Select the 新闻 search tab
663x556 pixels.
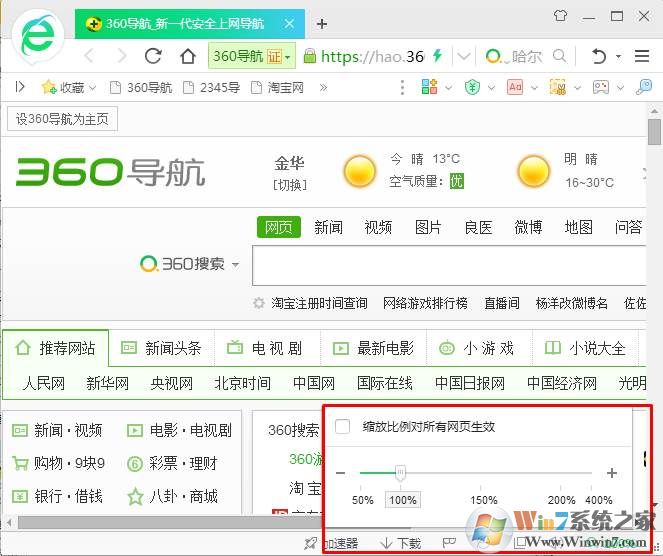(329, 227)
